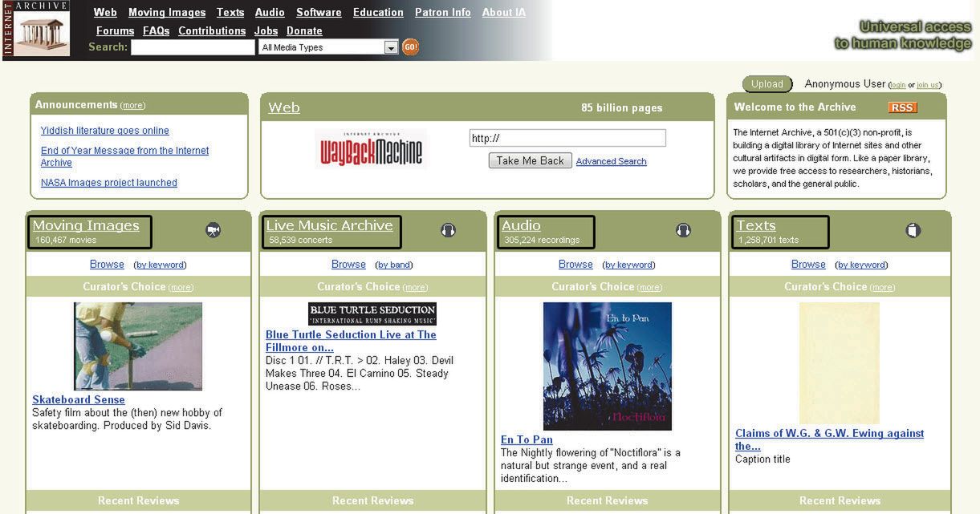Screen dimensions: 980x514
Task: Open the Skateboard Sense video thumbnail
Action: click(x=138, y=346)
